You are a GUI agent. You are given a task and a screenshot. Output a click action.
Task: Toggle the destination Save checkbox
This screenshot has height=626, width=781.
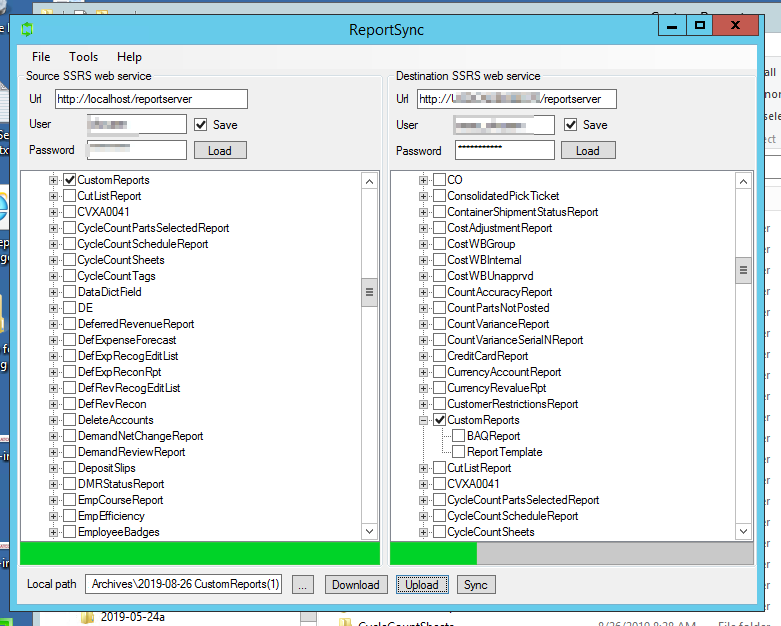[x=571, y=125]
